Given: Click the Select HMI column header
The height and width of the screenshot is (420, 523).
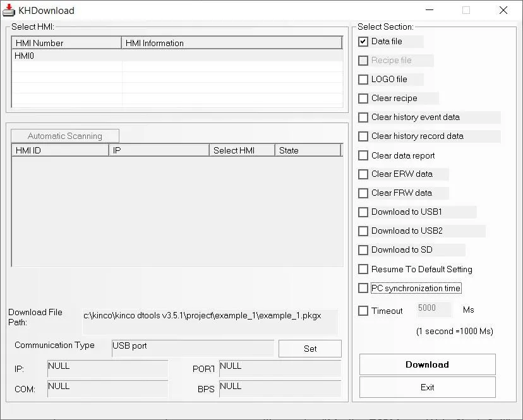Looking at the screenshot, I should (x=242, y=150).
